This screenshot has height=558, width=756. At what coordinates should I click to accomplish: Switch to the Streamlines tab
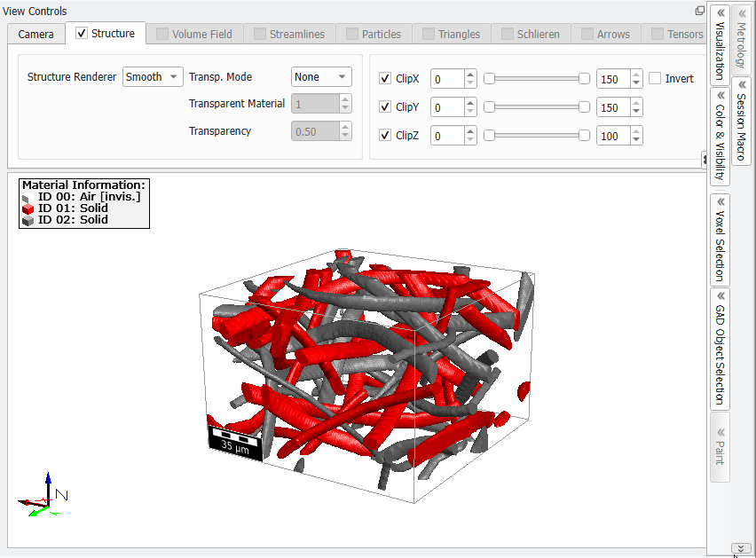pyautogui.click(x=289, y=35)
